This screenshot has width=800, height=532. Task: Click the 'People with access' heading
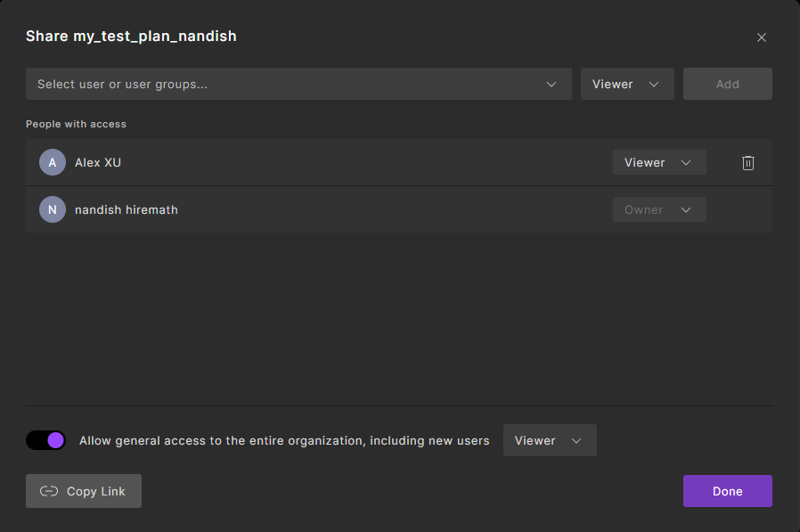coord(76,124)
